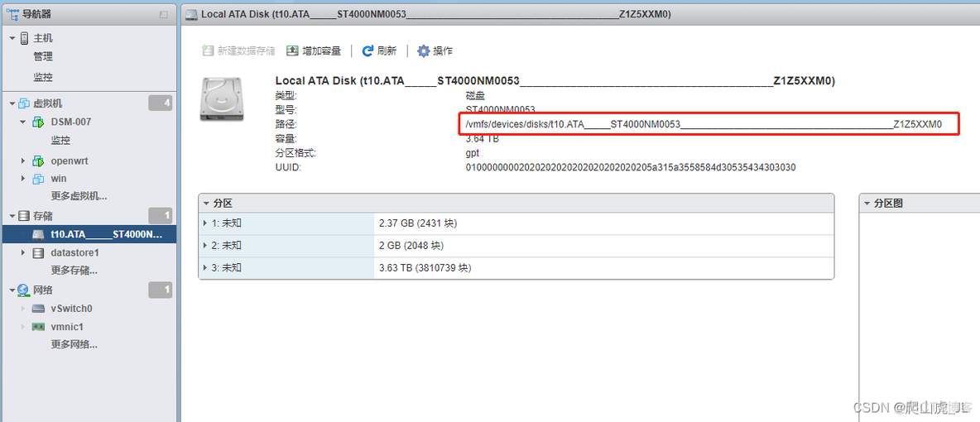The width and height of the screenshot is (980, 422).
Task: Collapse the Virtual Machines section
Action: click(x=12, y=103)
